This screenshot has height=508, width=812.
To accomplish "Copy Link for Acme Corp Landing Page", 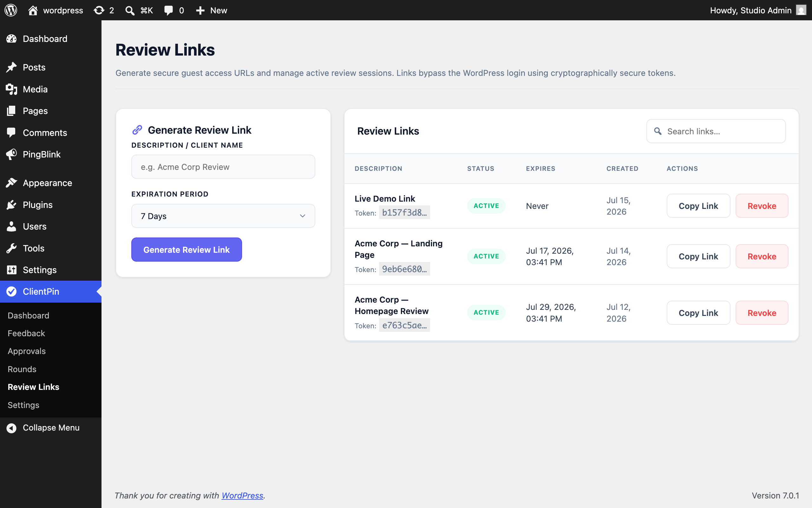I will (x=698, y=256).
